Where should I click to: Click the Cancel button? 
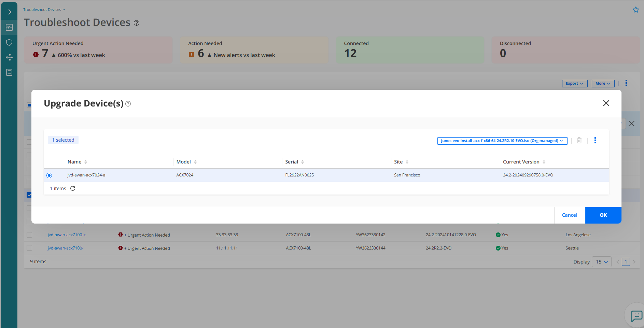569,215
